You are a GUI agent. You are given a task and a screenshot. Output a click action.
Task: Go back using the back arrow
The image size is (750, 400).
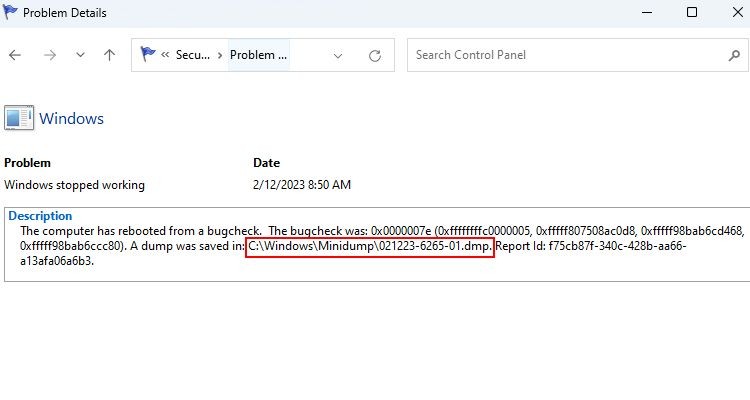[x=15, y=56]
